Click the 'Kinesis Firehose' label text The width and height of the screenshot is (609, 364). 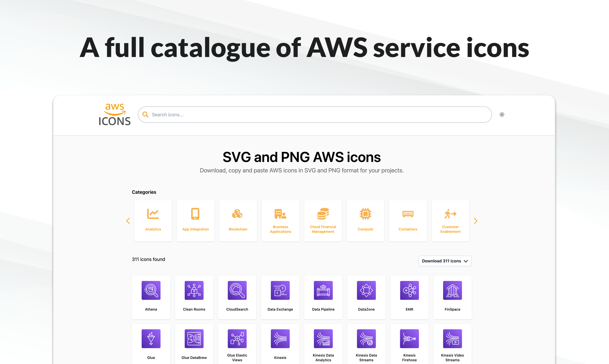point(409,358)
